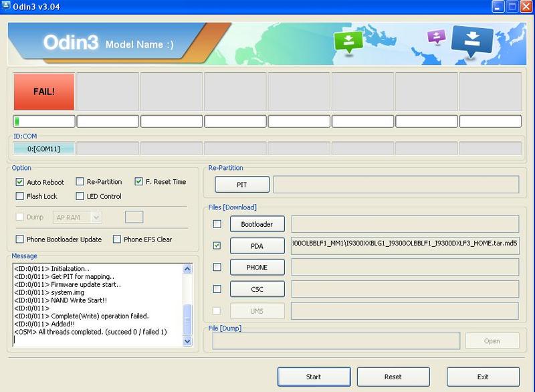Click the red FAIL! status box
This screenshot has width=535, height=392.
coord(44,92)
